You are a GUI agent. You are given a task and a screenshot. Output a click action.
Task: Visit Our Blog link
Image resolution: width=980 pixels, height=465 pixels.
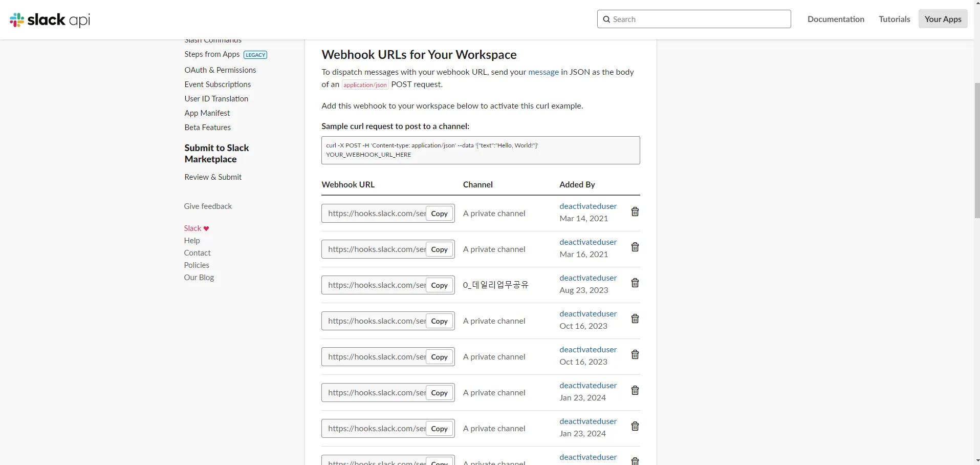click(x=199, y=278)
